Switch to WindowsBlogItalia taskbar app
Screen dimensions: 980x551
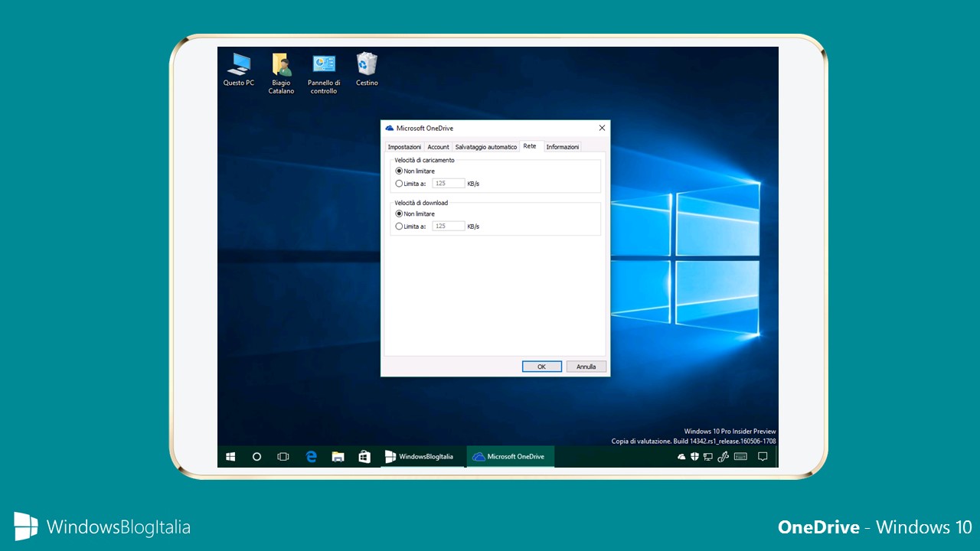click(423, 457)
